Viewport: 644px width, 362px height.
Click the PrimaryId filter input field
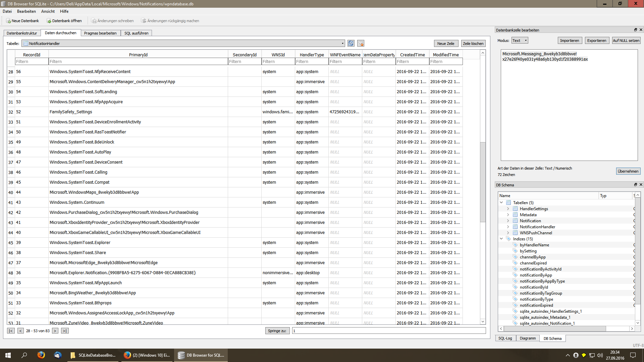138,62
